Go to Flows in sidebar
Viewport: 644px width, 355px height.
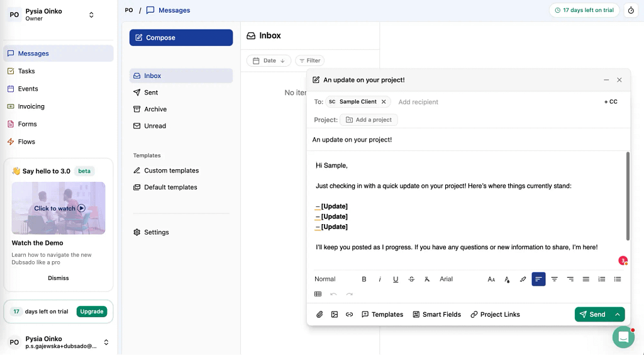58,142
